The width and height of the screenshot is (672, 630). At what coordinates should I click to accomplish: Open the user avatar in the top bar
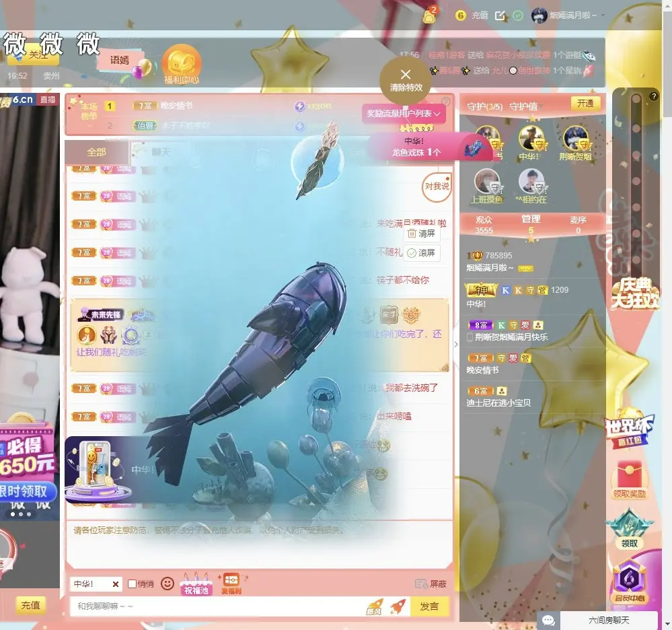click(x=539, y=15)
